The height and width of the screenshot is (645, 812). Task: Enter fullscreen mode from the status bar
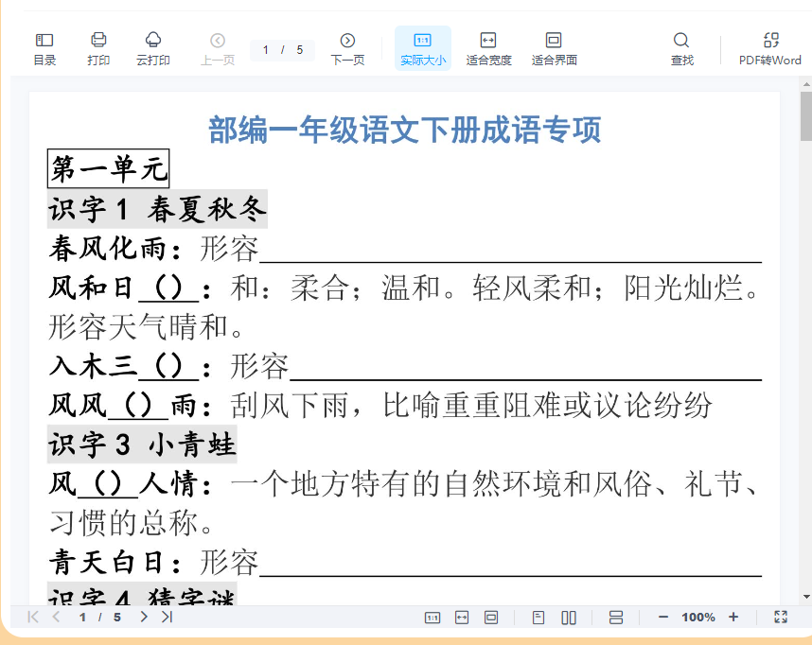(x=781, y=617)
